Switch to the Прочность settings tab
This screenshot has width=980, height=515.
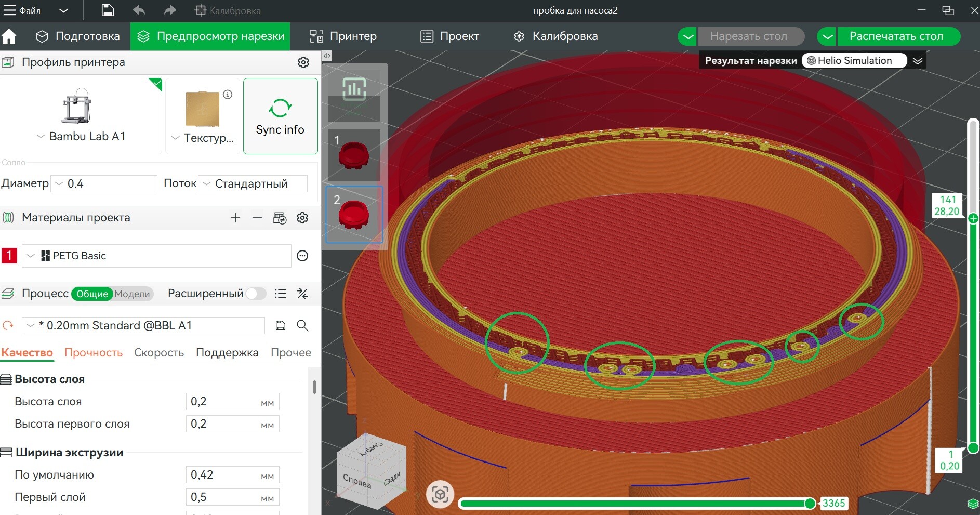94,352
